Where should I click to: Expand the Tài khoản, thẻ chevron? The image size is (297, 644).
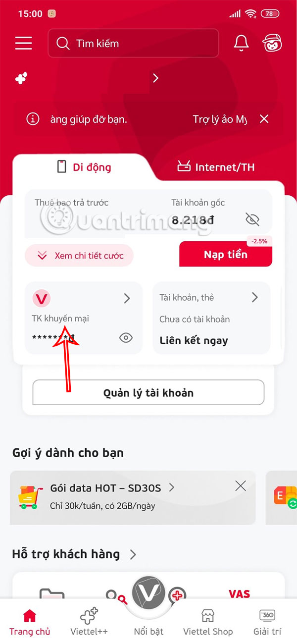pos(255,297)
